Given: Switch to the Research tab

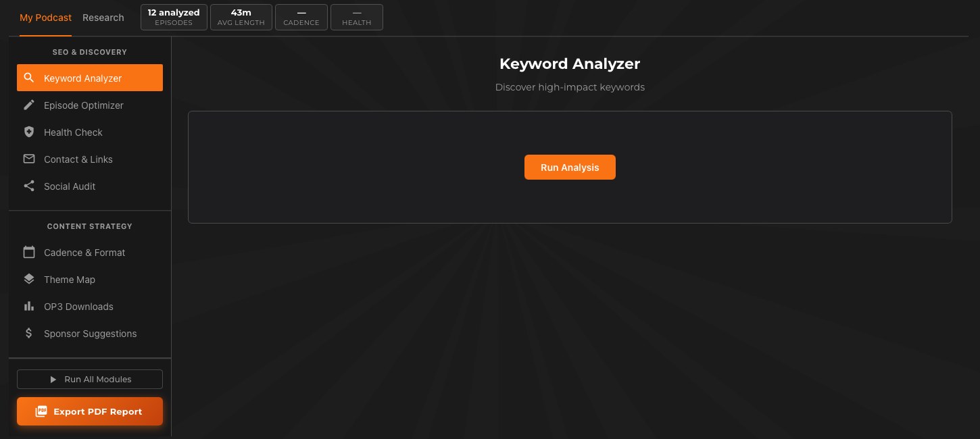Looking at the screenshot, I should [103, 18].
